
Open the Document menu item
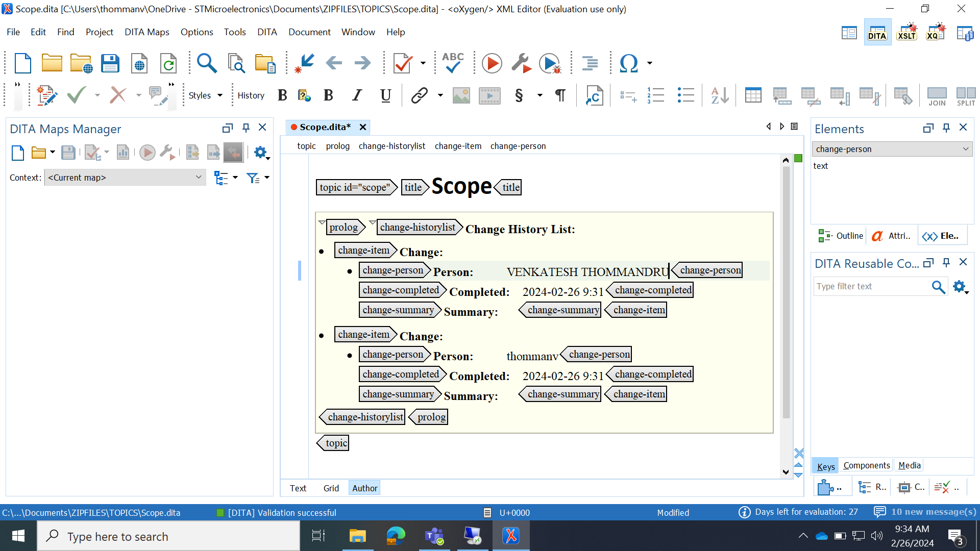pyautogui.click(x=309, y=32)
